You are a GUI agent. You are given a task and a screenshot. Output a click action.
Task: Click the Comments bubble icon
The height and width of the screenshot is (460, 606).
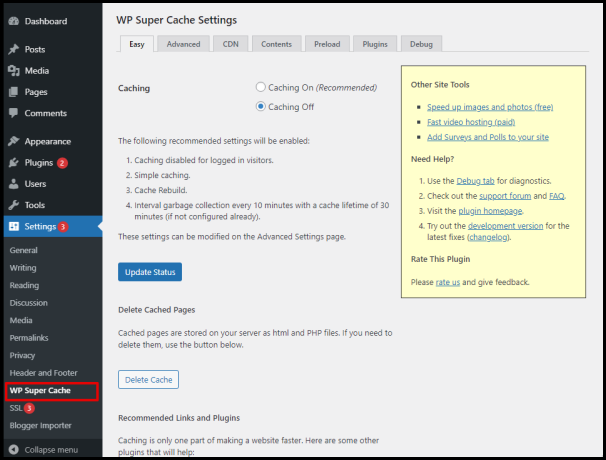coord(14,113)
